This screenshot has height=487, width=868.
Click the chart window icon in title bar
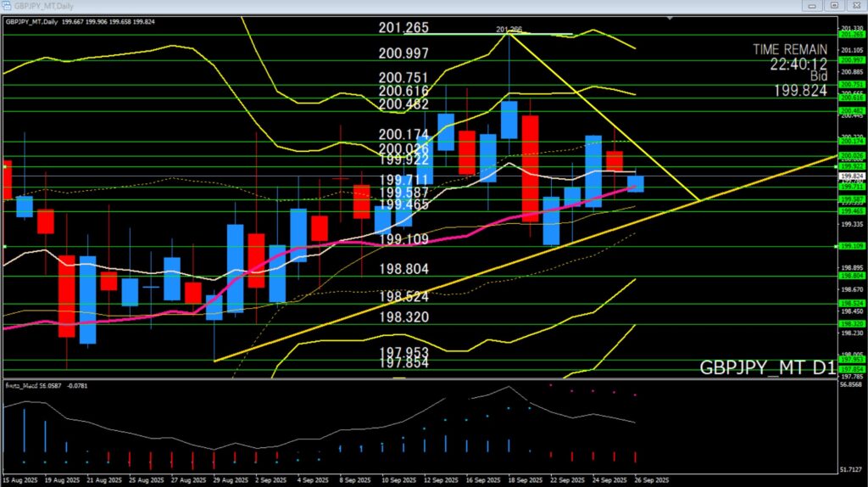tap(8, 6)
